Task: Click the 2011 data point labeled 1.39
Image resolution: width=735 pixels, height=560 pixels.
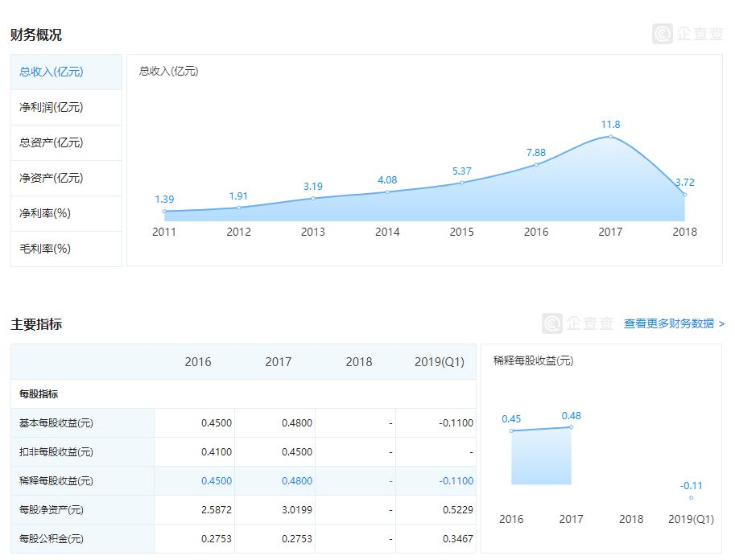Action: 164,209
